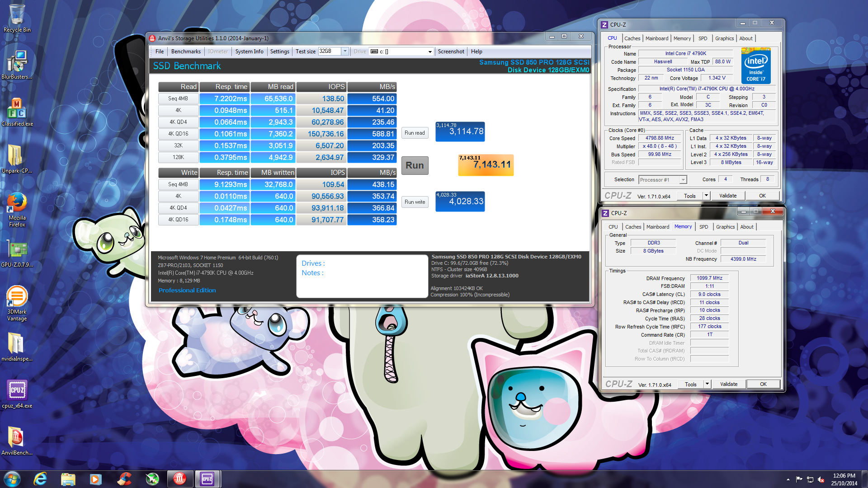
Task: Open the Tools dropdown arrow in upper CPU-Z
Action: coord(706,196)
